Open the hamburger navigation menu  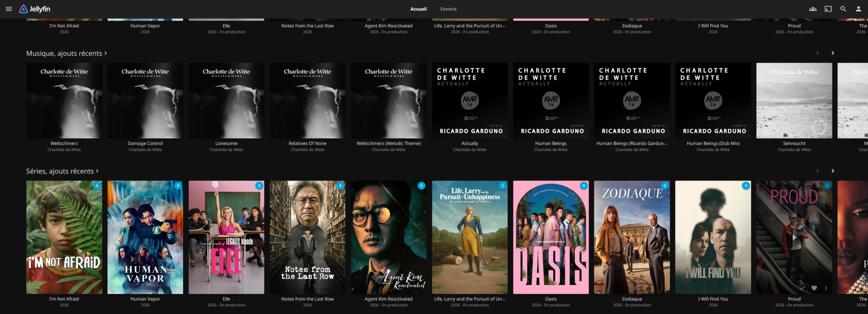pos(8,9)
